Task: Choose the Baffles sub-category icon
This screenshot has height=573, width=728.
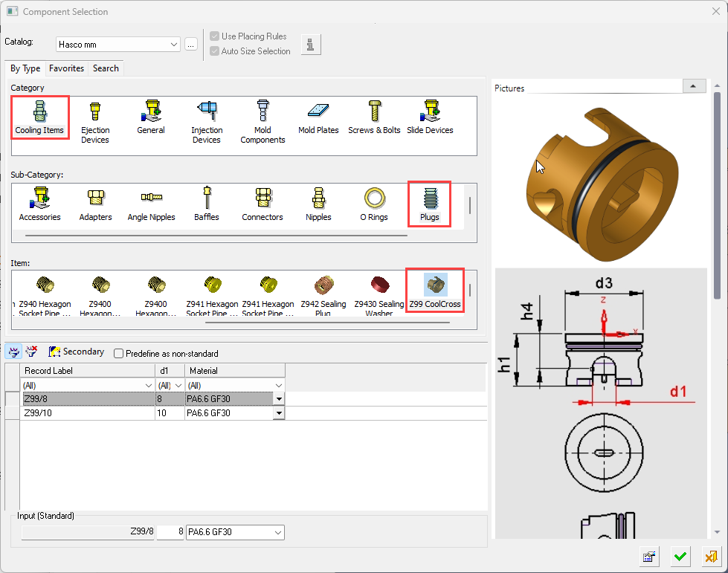Action: [x=207, y=204]
